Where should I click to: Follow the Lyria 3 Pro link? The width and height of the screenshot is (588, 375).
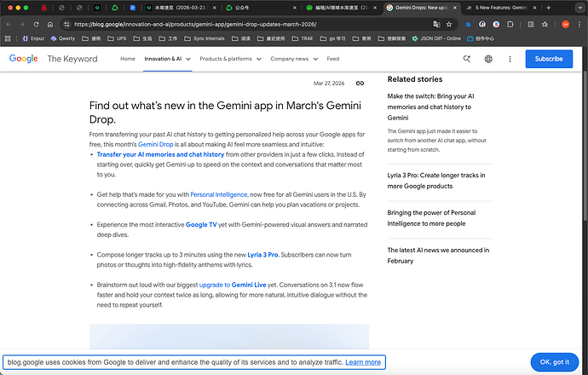(262, 255)
